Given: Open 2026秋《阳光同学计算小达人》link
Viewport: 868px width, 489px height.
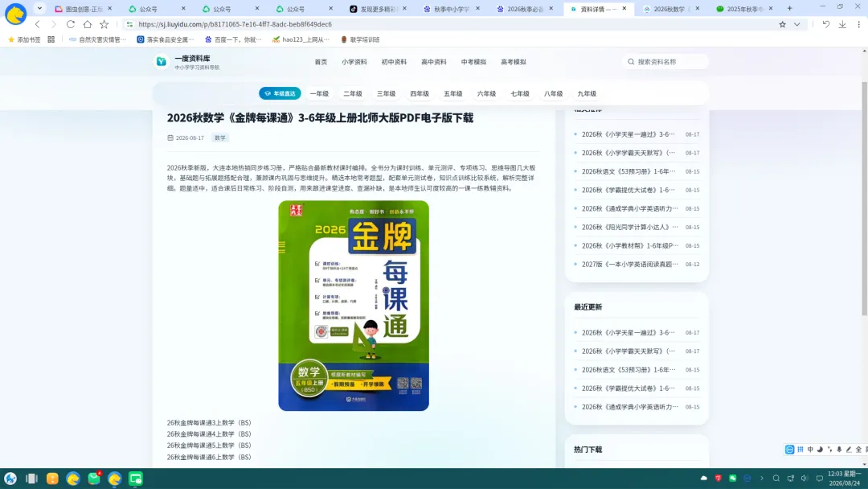Looking at the screenshot, I should point(630,227).
